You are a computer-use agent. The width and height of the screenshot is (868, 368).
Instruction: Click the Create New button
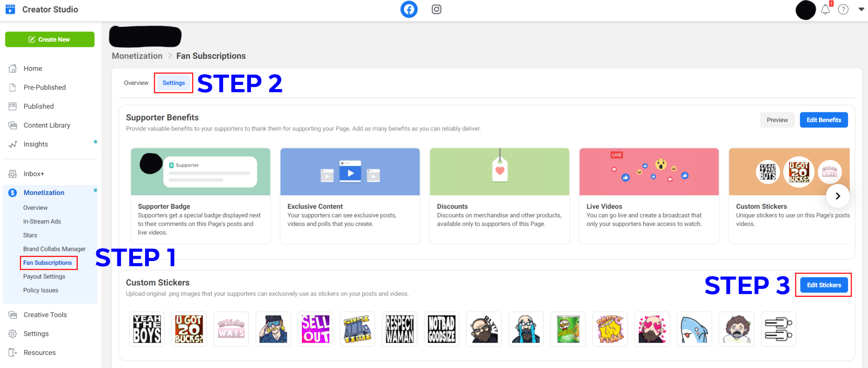pos(50,39)
